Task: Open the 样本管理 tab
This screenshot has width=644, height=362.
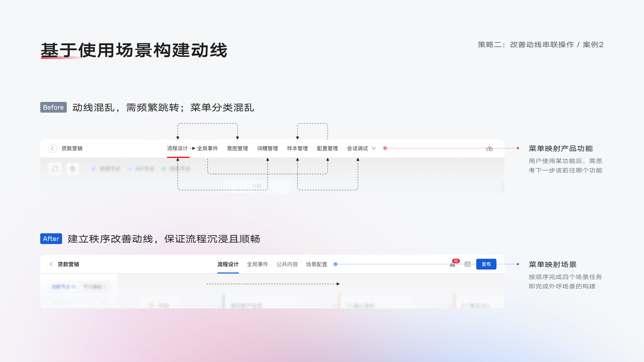Action: [x=298, y=148]
